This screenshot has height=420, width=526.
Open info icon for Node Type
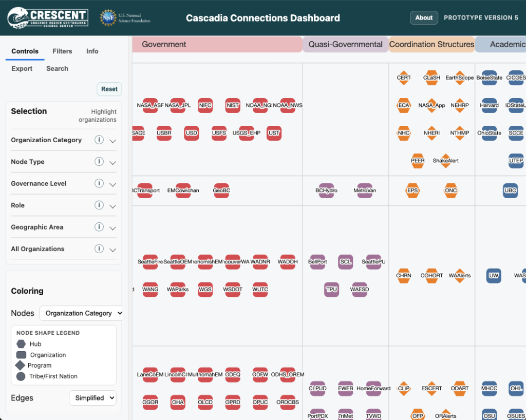(99, 161)
